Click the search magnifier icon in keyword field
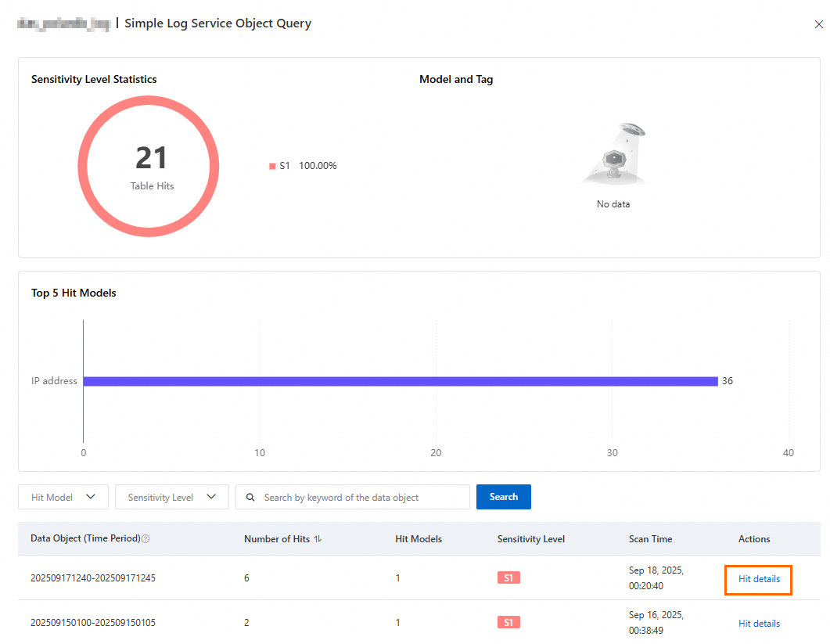The width and height of the screenshot is (830, 644). tap(250, 498)
